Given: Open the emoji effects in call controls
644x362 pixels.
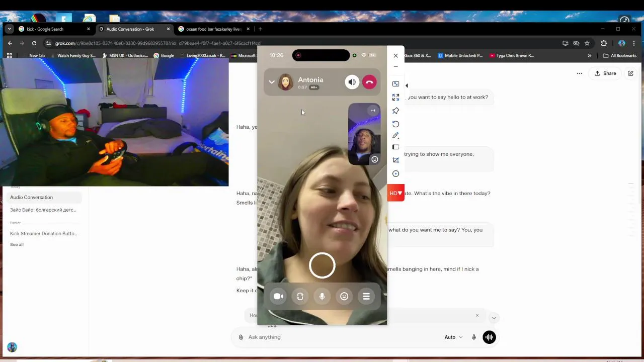Looking at the screenshot, I should 344,297.
